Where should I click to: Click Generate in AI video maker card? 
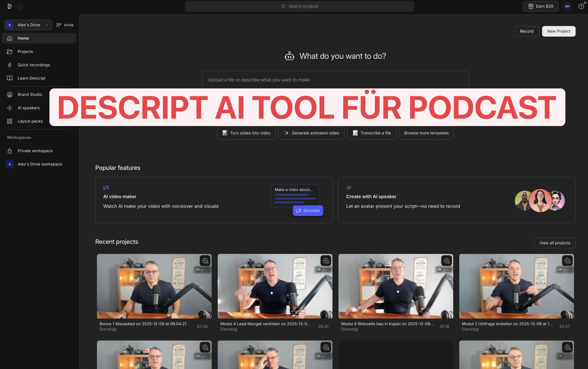pos(308,211)
